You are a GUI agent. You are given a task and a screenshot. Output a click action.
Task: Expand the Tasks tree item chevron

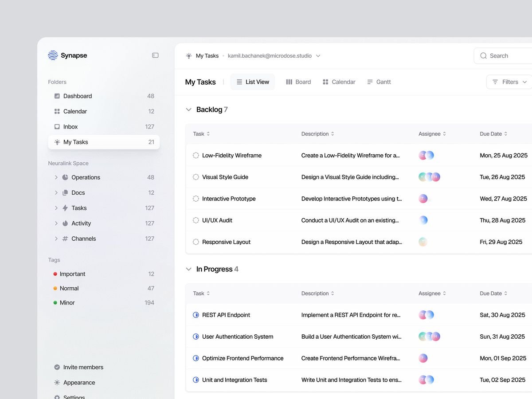[x=56, y=208]
